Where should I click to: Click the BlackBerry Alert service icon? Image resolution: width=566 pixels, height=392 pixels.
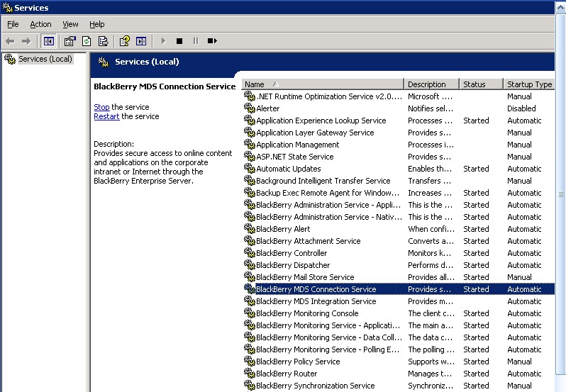250,229
